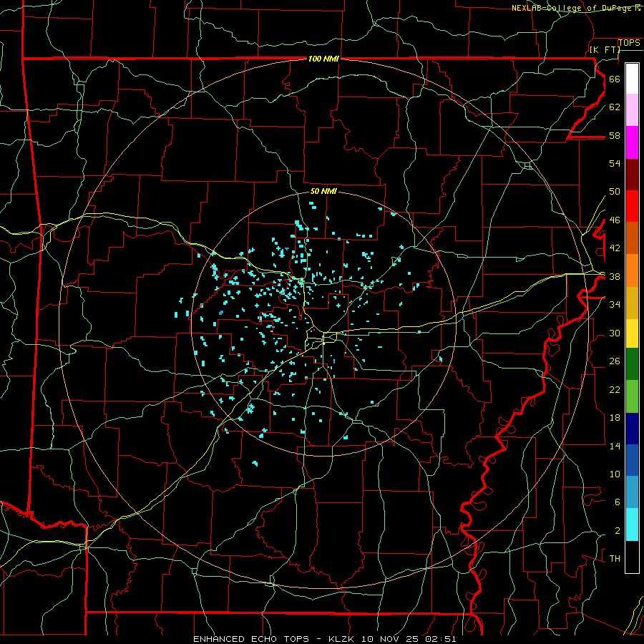Click legend value 66
644x644 pixels.
tap(614, 79)
